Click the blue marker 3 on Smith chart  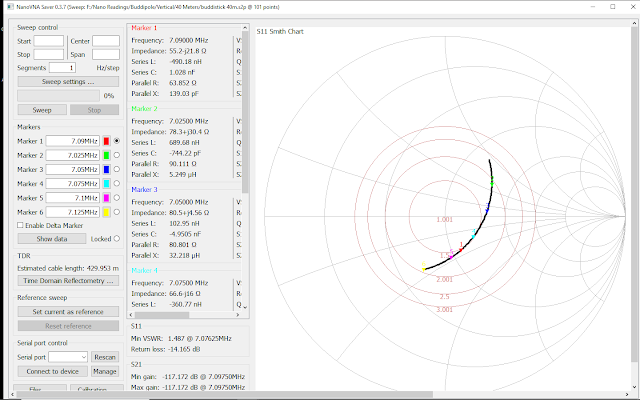(x=487, y=210)
